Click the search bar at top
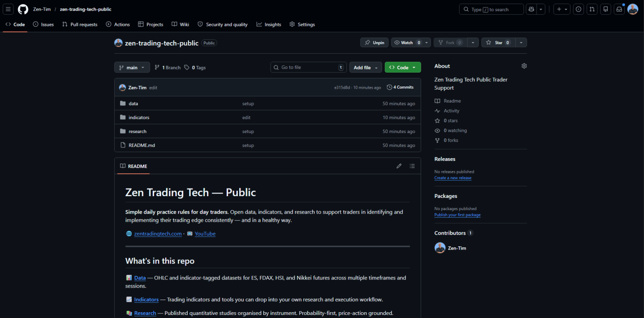The height and width of the screenshot is (318, 644). tap(491, 9)
